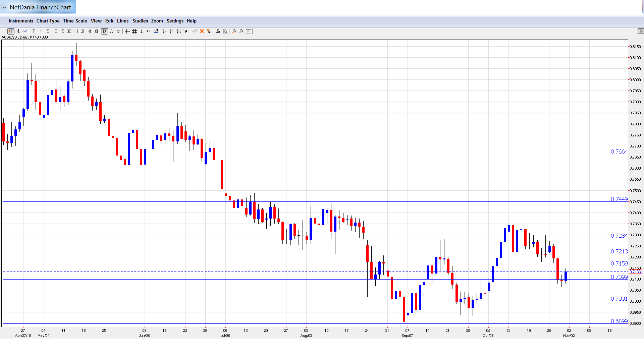Viewport: 644px width, 362px height.
Task: Toggle the volume display icon
Action: [156, 31]
